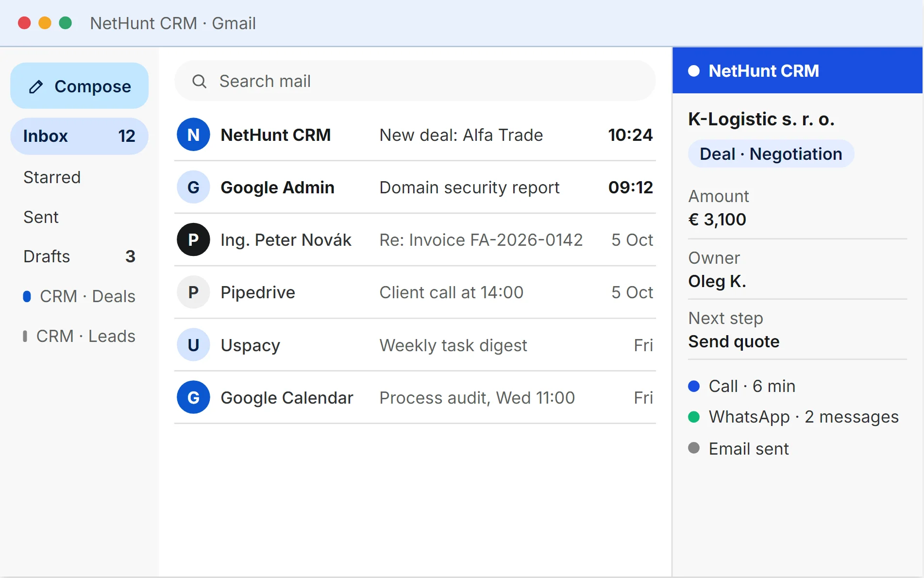The width and height of the screenshot is (924, 578).
Task: Click the blue dot beside Call activity
Action: [694, 386]
